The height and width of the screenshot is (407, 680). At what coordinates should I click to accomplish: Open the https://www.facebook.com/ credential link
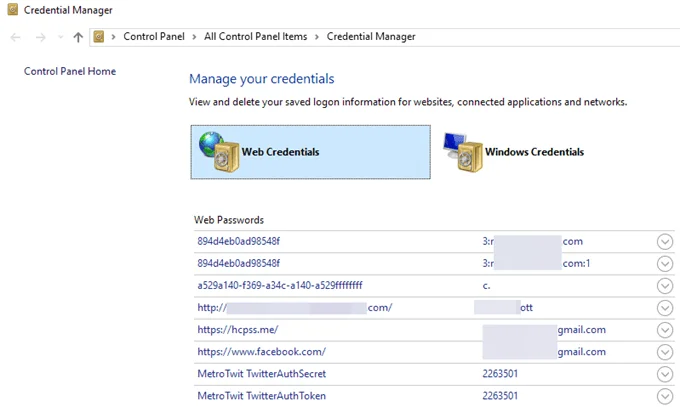(x=262, y=352)
